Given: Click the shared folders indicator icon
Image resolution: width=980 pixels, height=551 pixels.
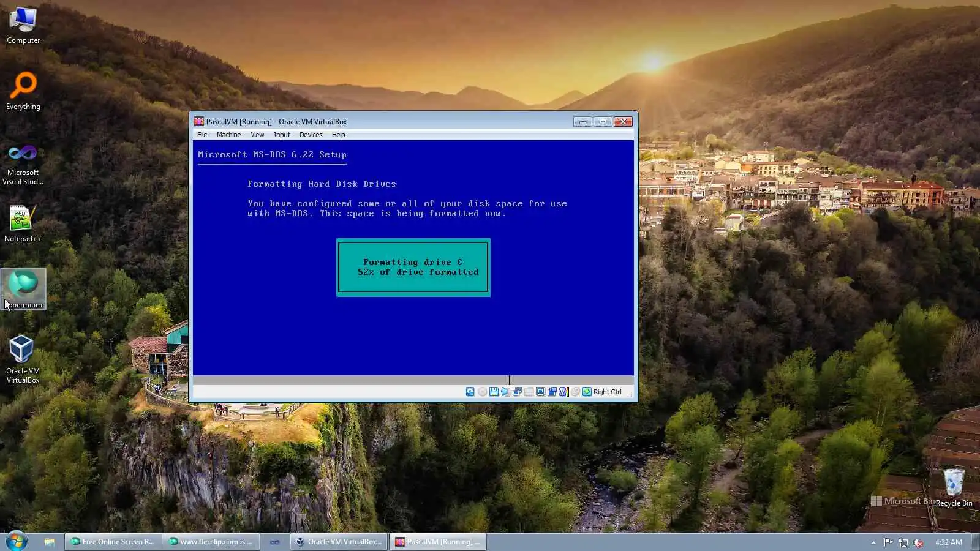Looking at the screenshot, I should point(552,392).
